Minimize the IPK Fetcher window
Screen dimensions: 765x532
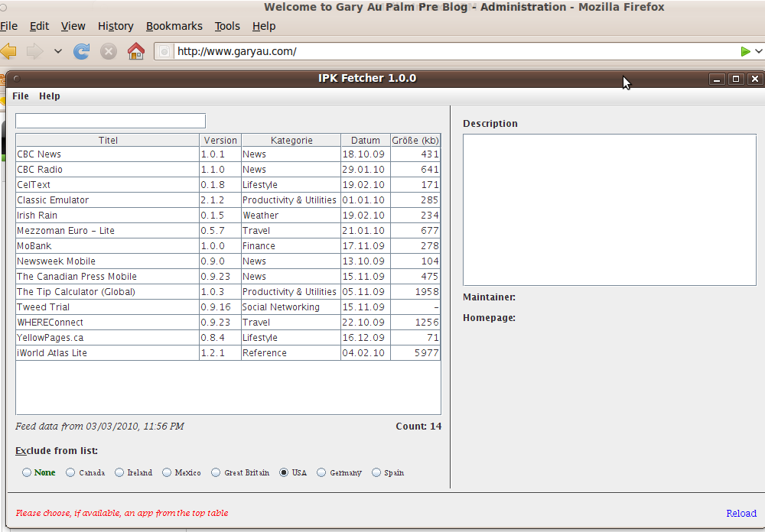click(x=717, y=79)
